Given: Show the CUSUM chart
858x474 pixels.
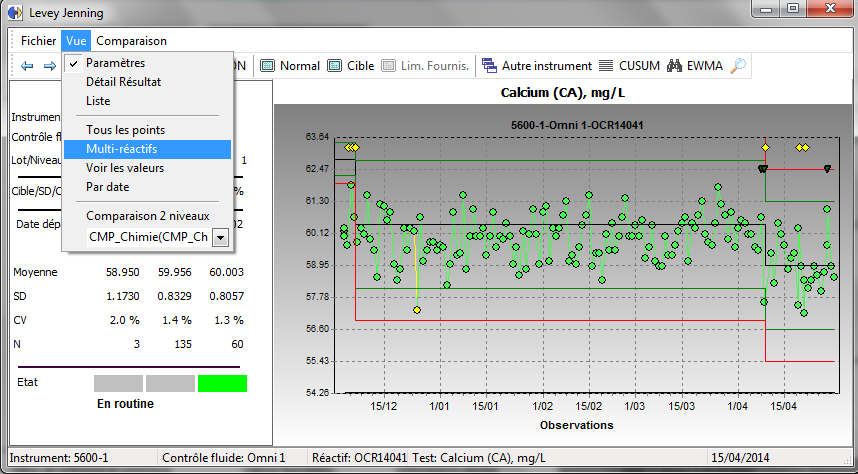Looking at the screenshot, I should pos(629,66).
